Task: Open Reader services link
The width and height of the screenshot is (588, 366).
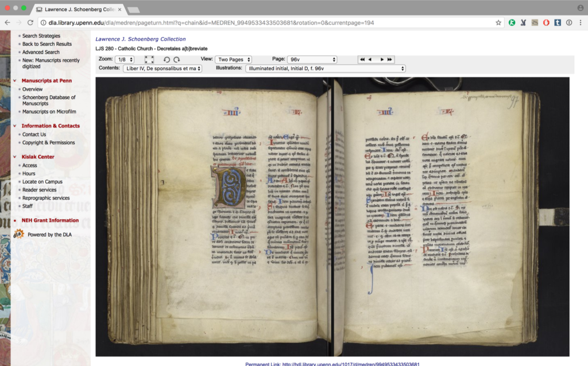Action: coord(40,190)
